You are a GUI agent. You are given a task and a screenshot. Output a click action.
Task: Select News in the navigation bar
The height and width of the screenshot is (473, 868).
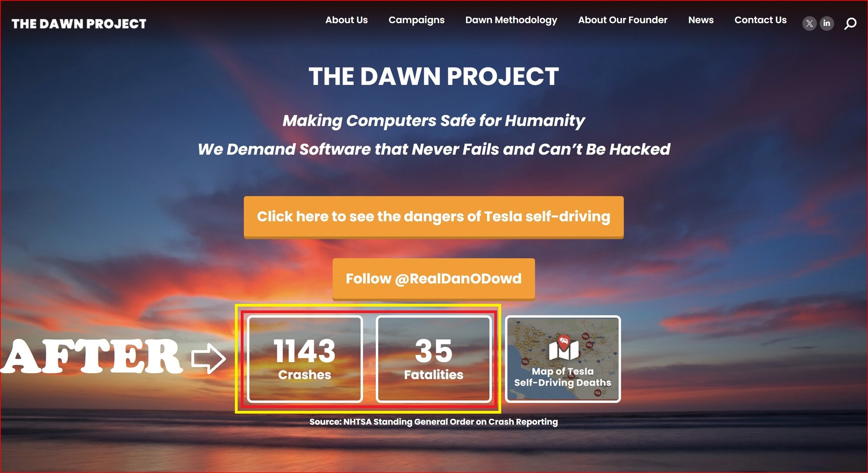pyautogui.click(x=701, y=20)
